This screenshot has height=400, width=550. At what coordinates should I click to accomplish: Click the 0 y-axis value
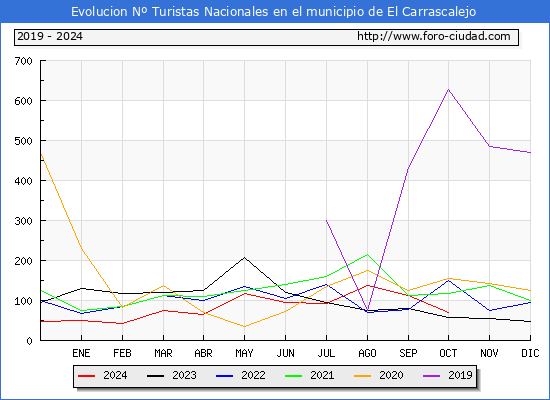point(29,341)
